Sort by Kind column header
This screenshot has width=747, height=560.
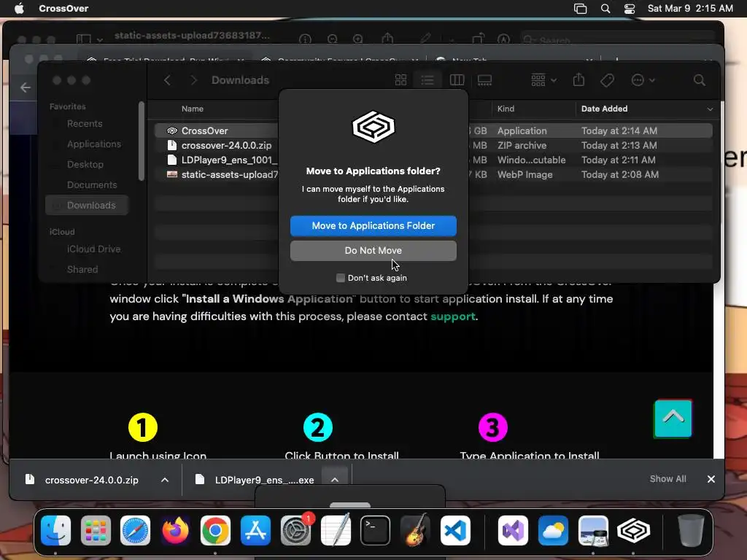pyautogui.click(x=506, y=109)
